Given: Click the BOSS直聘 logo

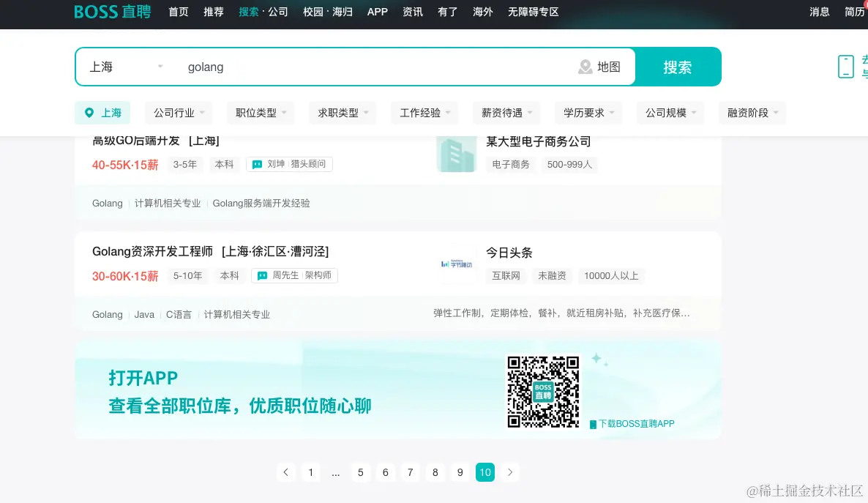Looking at the screenshot, I should point(111,12).
